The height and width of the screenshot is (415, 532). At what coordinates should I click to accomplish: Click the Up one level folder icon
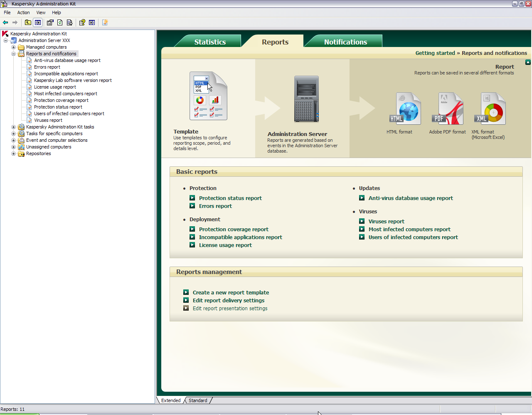(28, 22)
